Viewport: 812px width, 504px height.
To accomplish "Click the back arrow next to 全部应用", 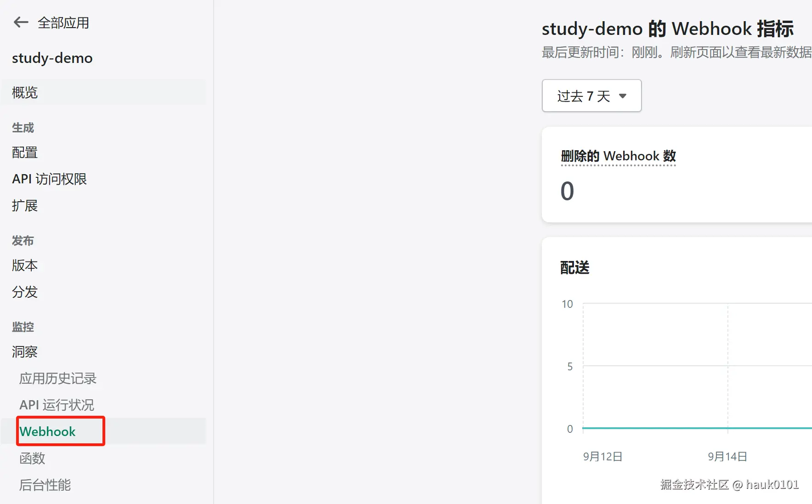I will [21, 22].
